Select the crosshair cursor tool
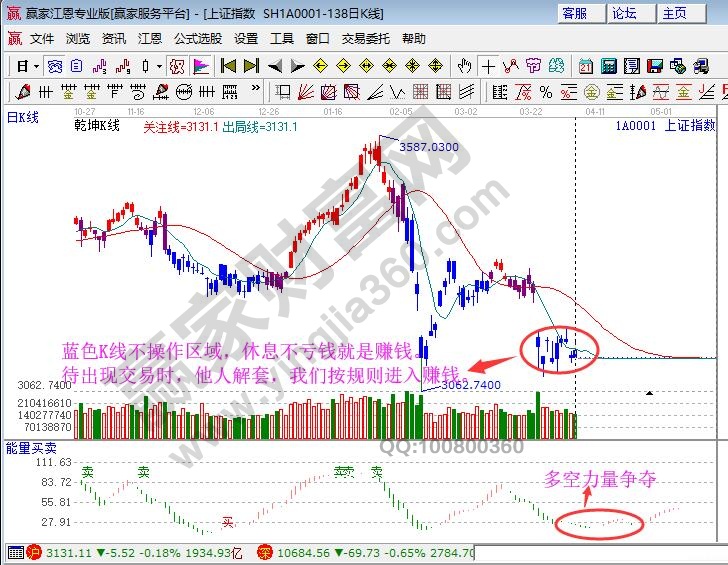This screenshot has width=728, height=565. coord(488,66)
